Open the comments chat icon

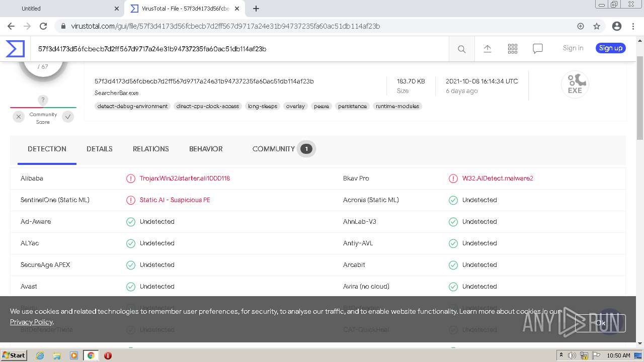pyautogui.click(x=538, y=48)
